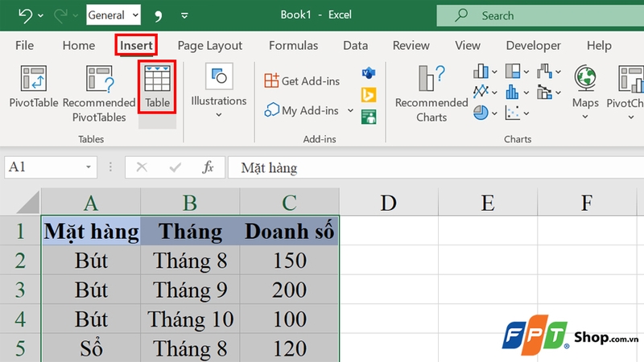
Task: Open the File tab
Action: [x=25, y=45]
